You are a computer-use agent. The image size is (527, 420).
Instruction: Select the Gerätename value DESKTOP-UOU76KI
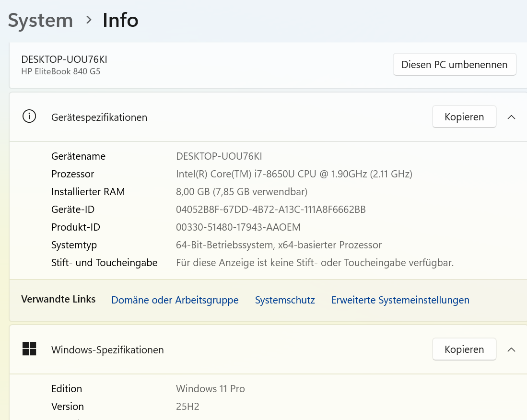219,156
